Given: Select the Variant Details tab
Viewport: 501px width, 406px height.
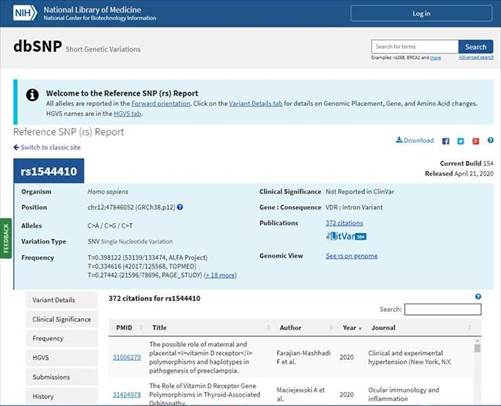Looking at the screenshot, I should [x=62, y=300].
